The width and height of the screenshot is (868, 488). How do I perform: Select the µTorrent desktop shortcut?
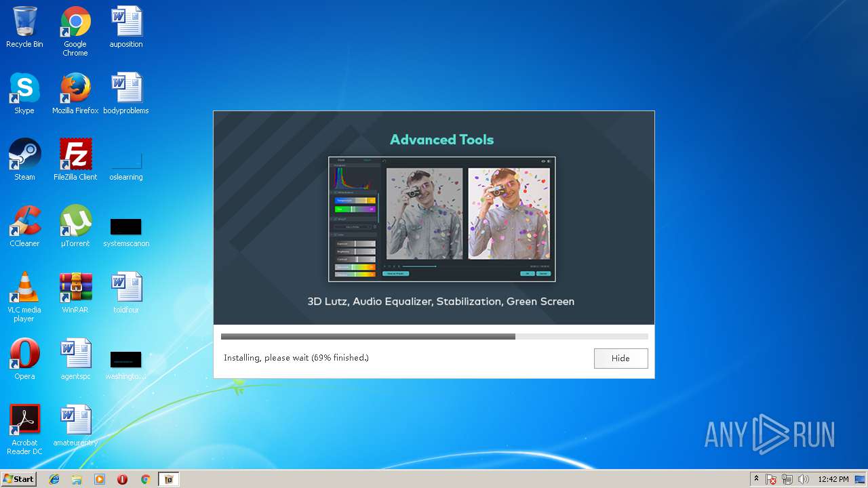point(75,226)
